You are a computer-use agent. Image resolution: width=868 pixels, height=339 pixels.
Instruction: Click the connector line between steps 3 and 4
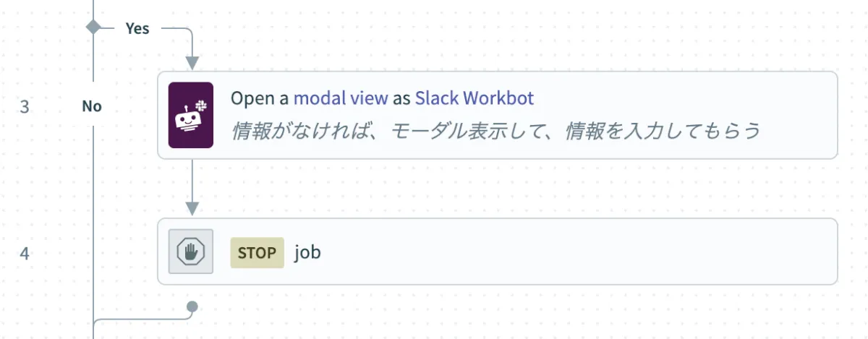point(192,181)
